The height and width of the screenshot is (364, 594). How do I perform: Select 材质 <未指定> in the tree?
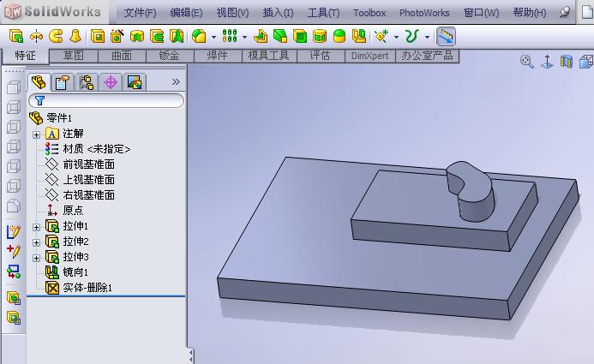coord(88,149)
